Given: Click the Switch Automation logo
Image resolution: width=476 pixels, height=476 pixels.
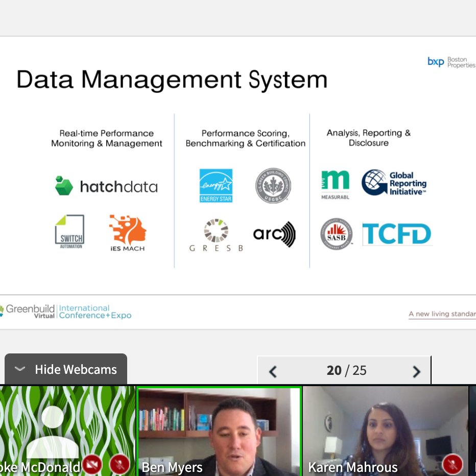Looking at the screenshot, I should 69,232.
